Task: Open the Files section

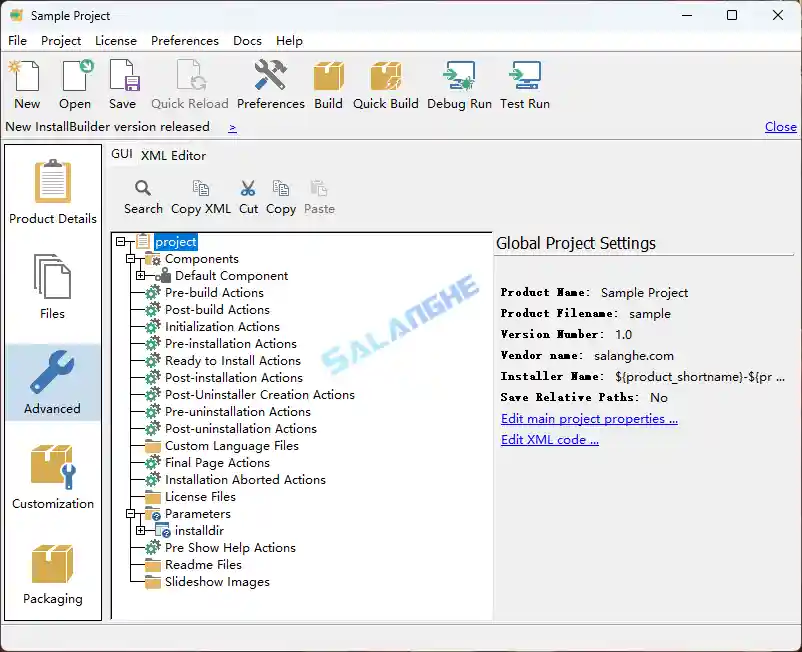Action: pyautogui.click(x=52, y=287)
